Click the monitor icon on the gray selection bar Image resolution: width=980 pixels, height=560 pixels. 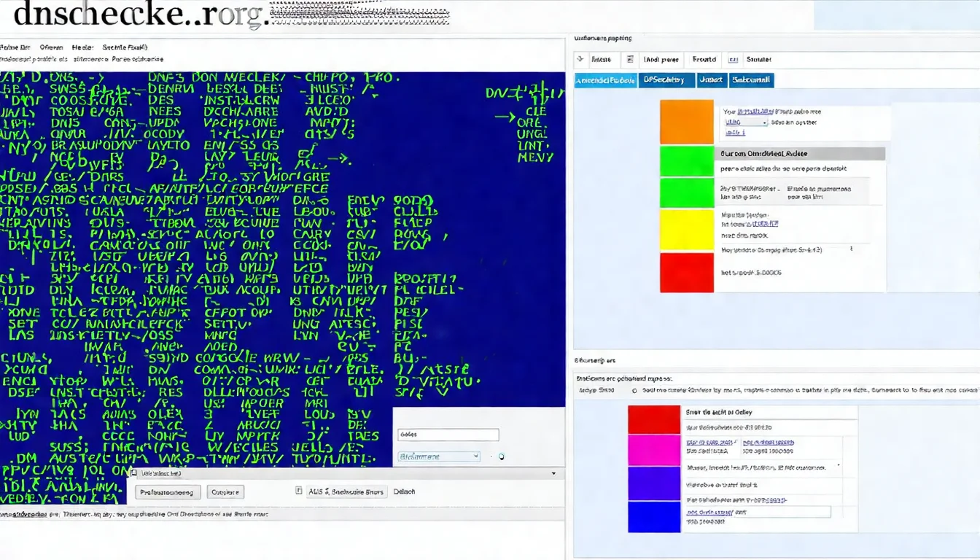pyautogui.click(x=134, y=472)
